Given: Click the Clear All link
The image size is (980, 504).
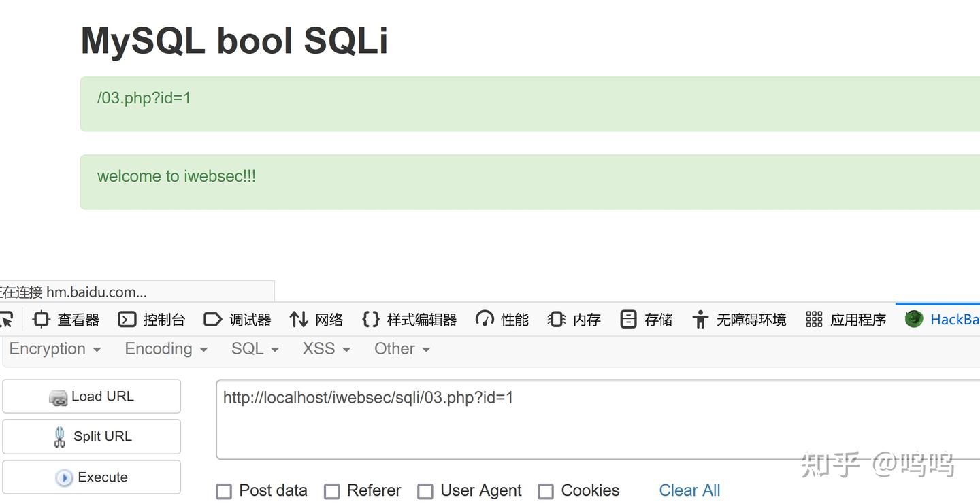Looking at the screenshot, I should click(689, 490).
